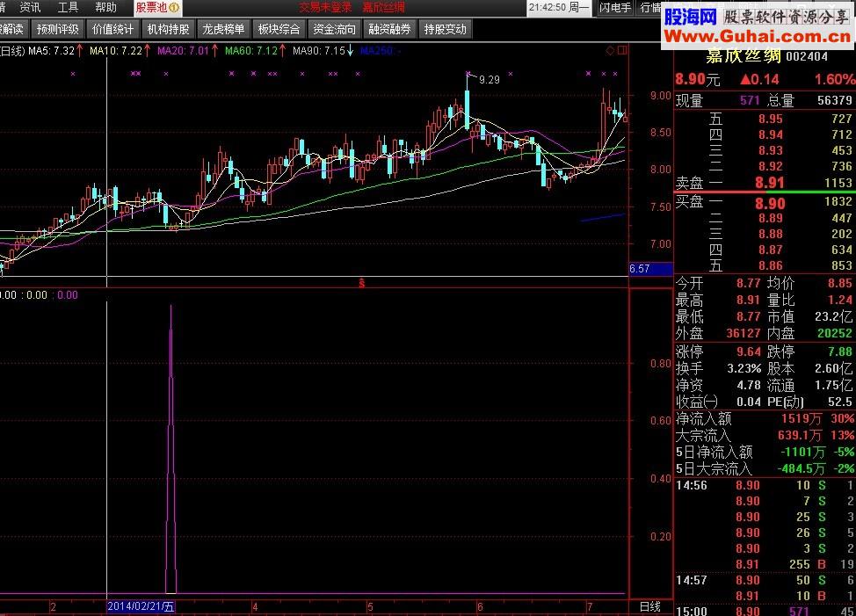Click the 换手 value 3.23%

[x=744, y=369]
